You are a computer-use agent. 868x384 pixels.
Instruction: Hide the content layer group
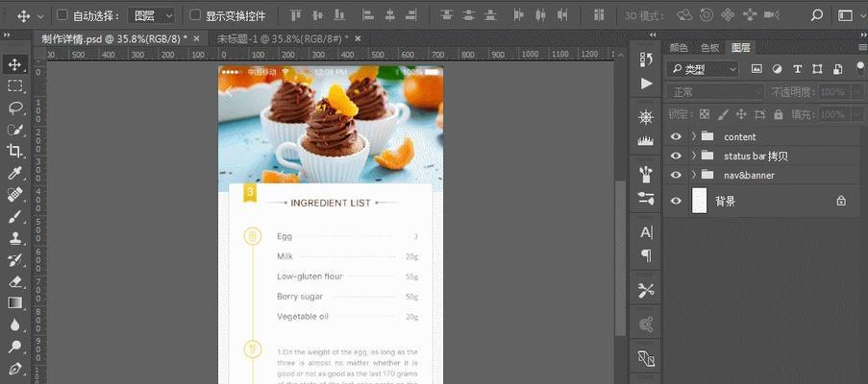pyautogui.click(x=676, y=136)
